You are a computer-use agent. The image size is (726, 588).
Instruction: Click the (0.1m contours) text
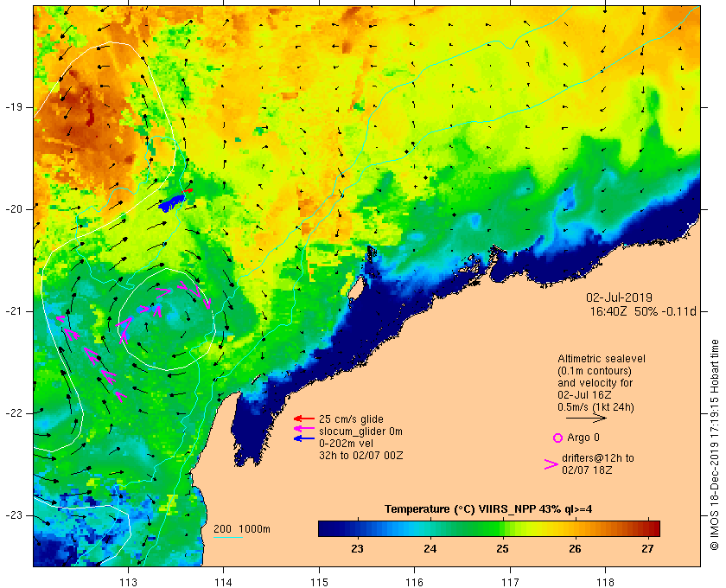[595, 371]
